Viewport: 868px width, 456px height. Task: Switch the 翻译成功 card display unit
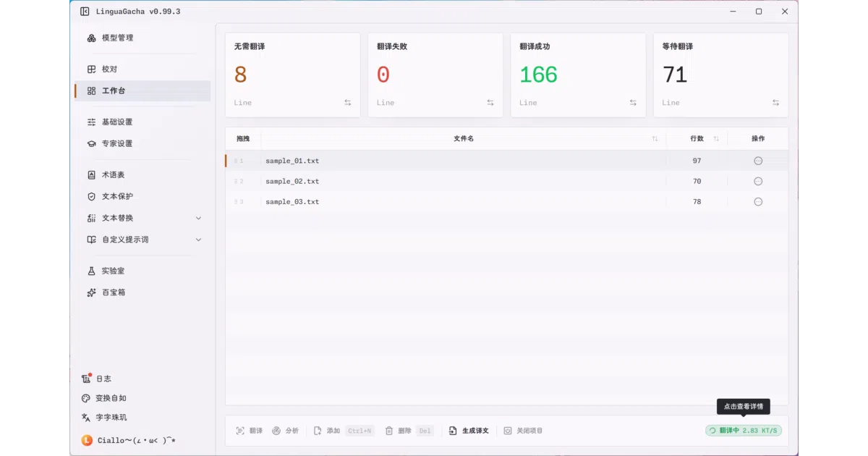tap(633, 103)
